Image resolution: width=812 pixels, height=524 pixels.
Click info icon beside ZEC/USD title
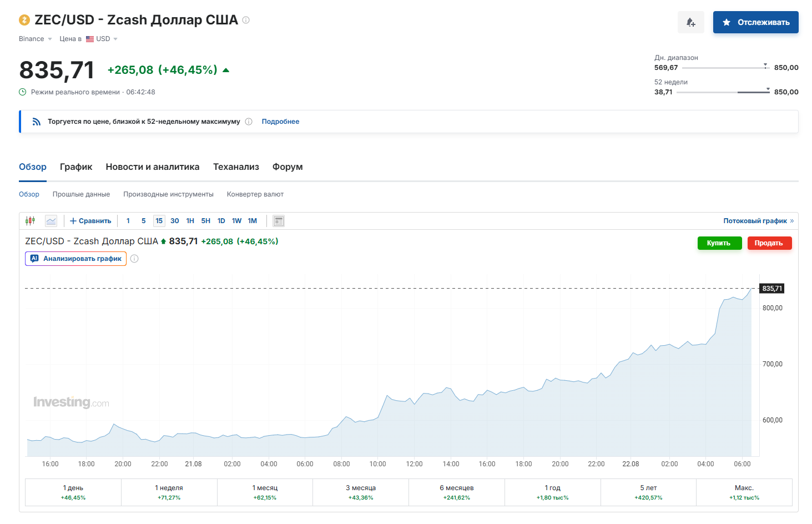[x=246, y=20]
